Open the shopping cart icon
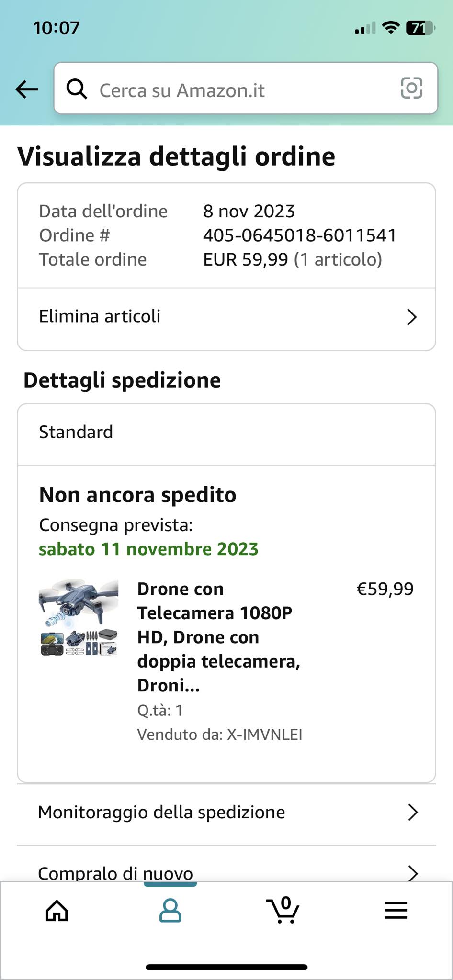Screen dimensions: 453x980 tap(283, 910)
